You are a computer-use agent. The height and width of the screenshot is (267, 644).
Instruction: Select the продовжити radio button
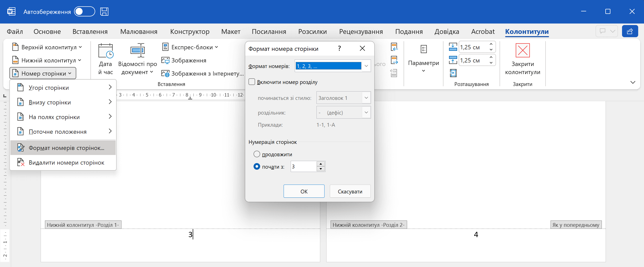tap(257, 154)
